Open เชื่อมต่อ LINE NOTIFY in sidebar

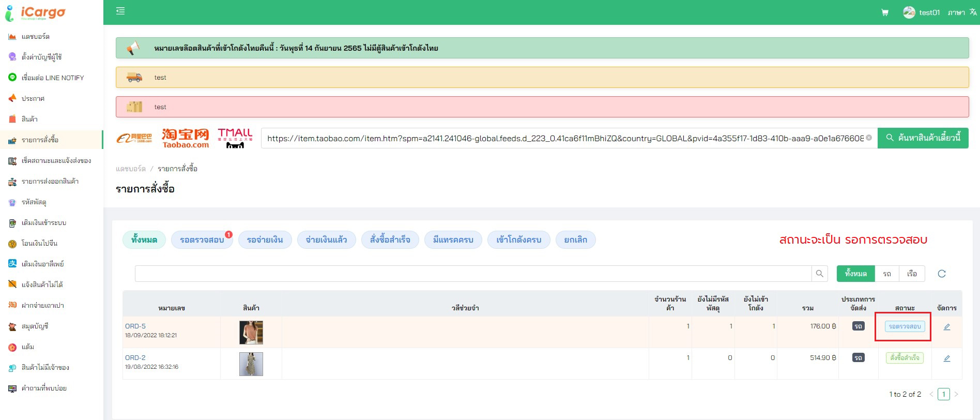(x=52, y=78)
